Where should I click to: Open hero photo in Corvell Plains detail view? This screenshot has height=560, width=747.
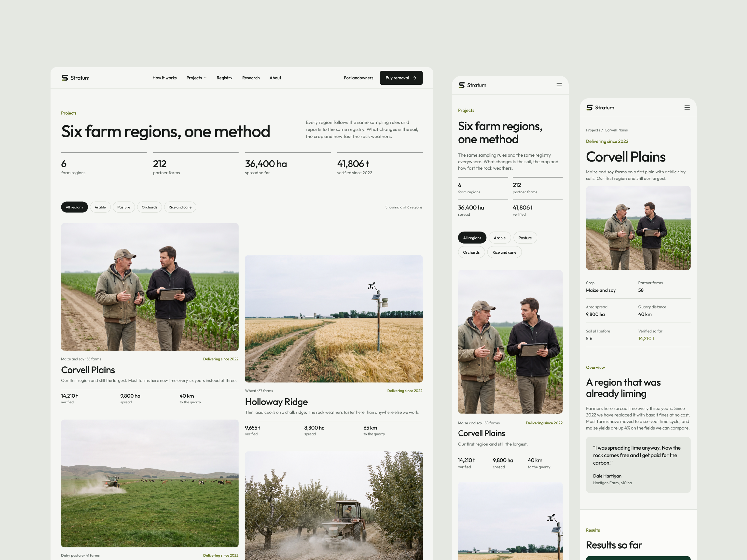[638, 228]
